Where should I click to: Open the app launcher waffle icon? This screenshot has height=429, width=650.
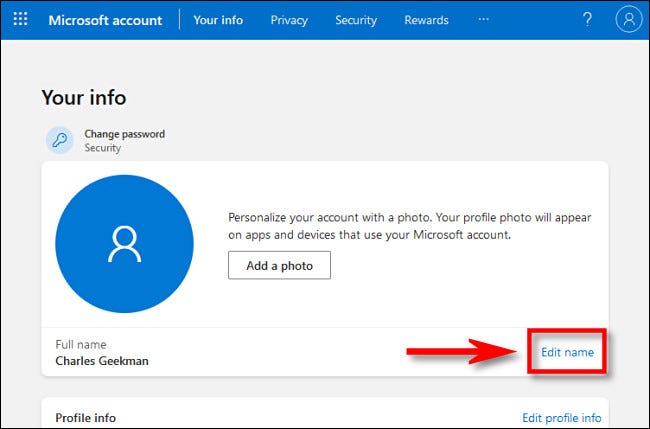pos(20,20)
